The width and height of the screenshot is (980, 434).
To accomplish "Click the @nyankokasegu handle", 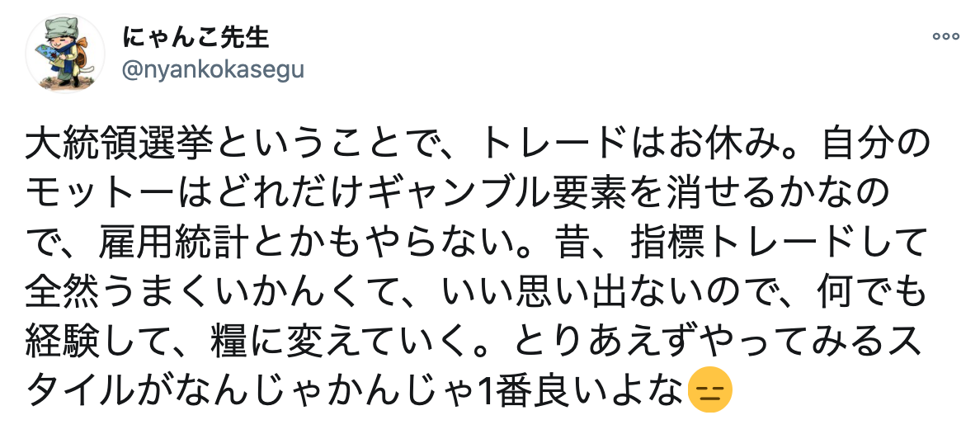I will point(213,69).
